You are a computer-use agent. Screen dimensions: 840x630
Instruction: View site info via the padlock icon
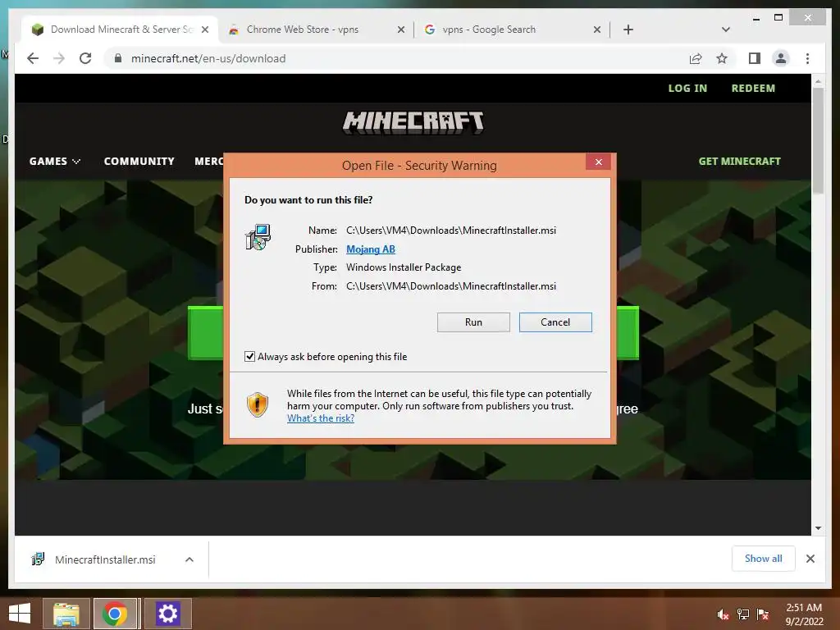click(x=118, y=58)
